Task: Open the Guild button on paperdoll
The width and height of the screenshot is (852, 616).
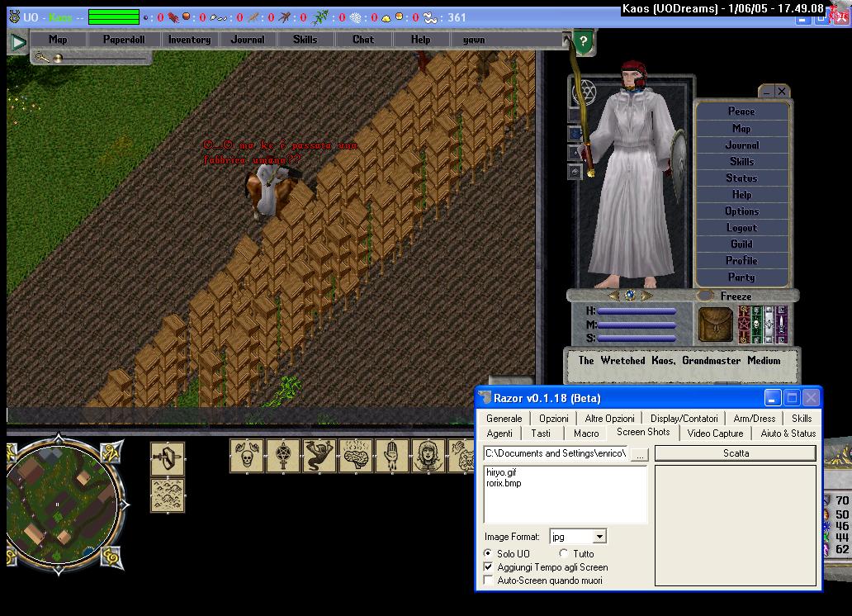Action: coord(741,244)
